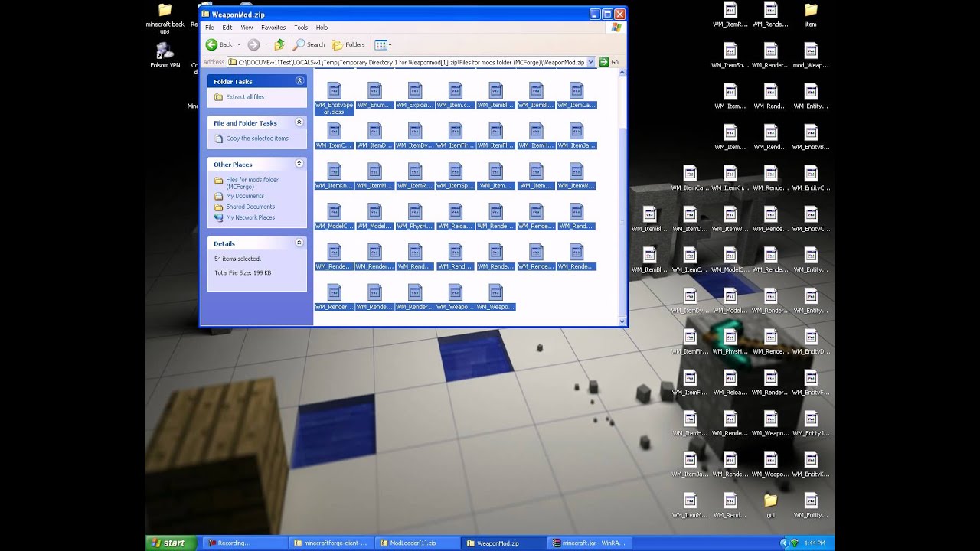Screen dimensions: 980x551
Task: Toggle the Folders pane button
Action: click(348, 44)
